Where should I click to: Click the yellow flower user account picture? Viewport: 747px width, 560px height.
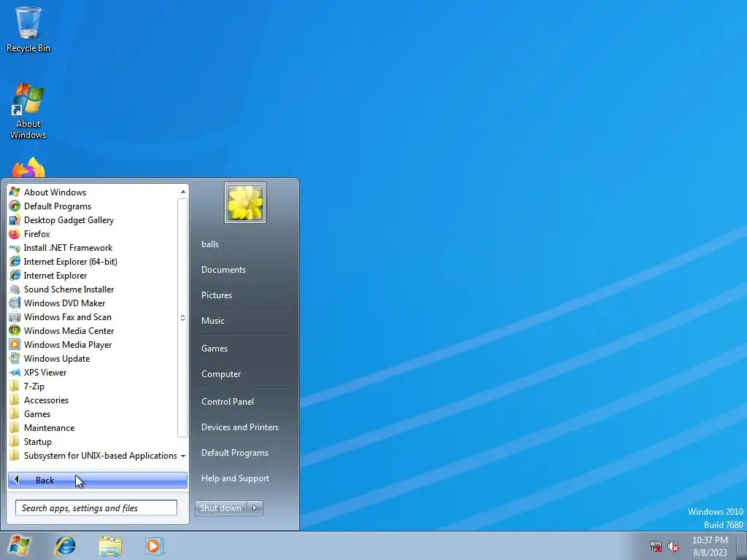coord(245,203)
